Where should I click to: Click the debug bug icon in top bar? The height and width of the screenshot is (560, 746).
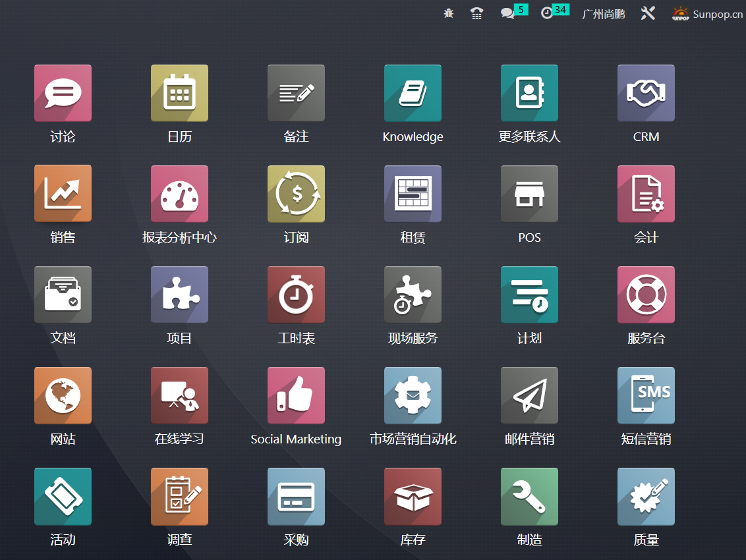(x=449, y=13)
